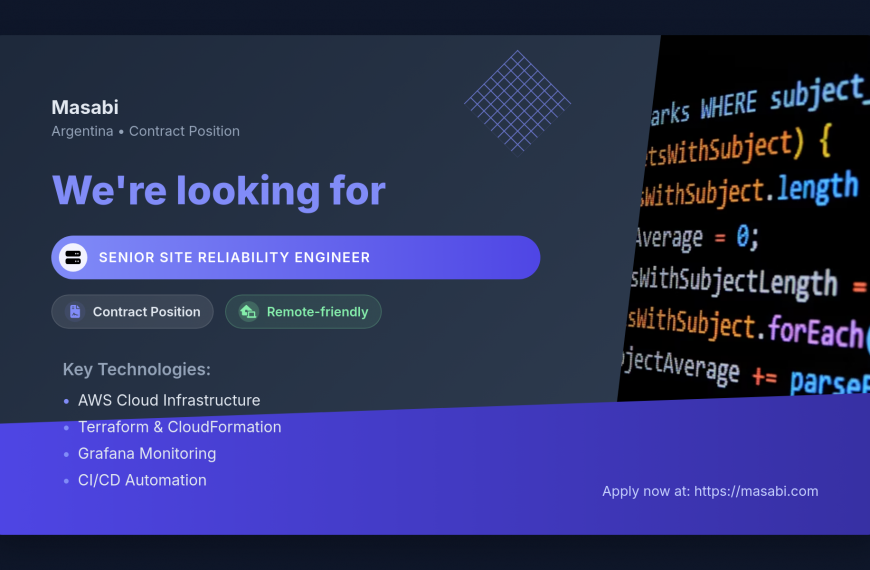
Task: Select the Senior Site Reliability Engineer pill
Action: coord(296,258)
